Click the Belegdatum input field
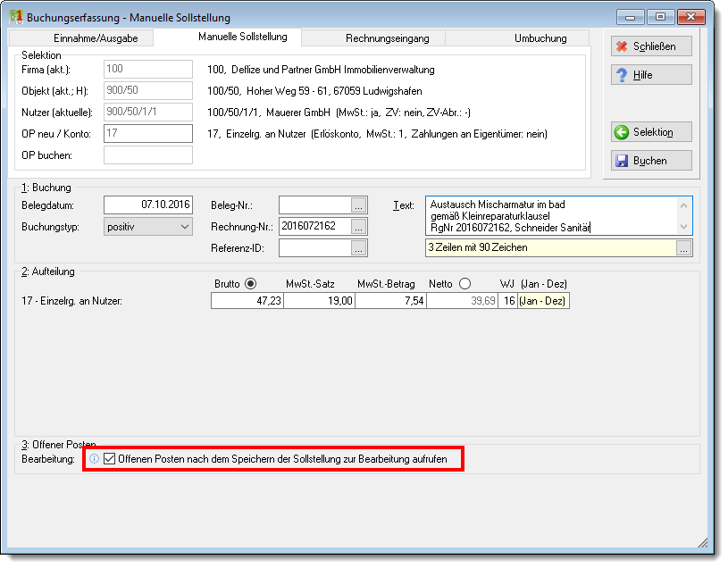 pyautogui.click(x=148, y=205)
